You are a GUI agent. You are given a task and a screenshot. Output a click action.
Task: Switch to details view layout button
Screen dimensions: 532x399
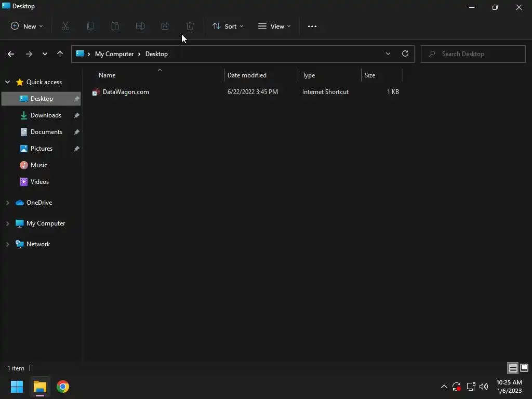(x=513, y=368)
